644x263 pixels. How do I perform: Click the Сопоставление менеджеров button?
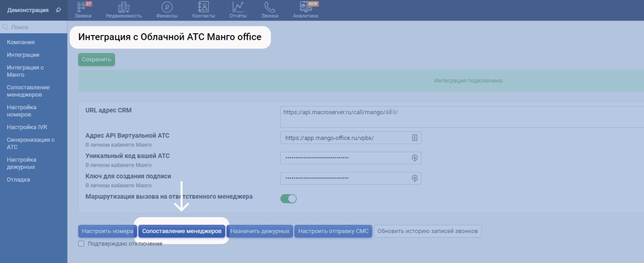tap(182, 231)
